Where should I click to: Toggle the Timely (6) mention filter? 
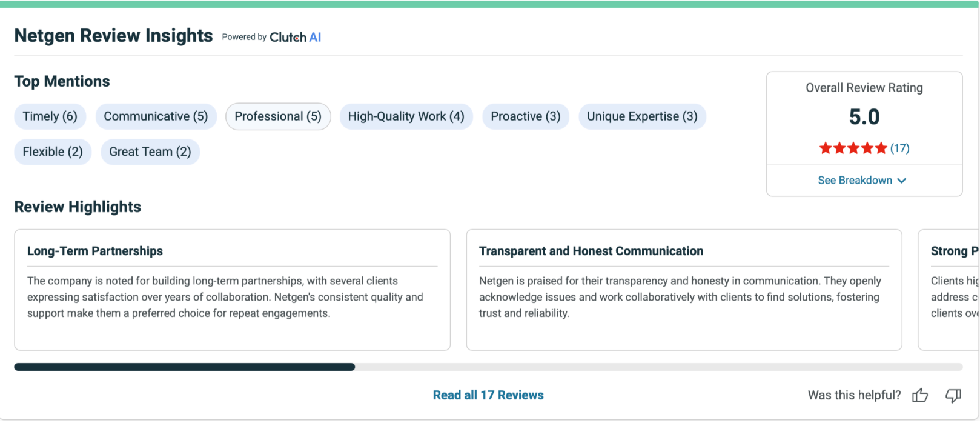tap(50, 116)
